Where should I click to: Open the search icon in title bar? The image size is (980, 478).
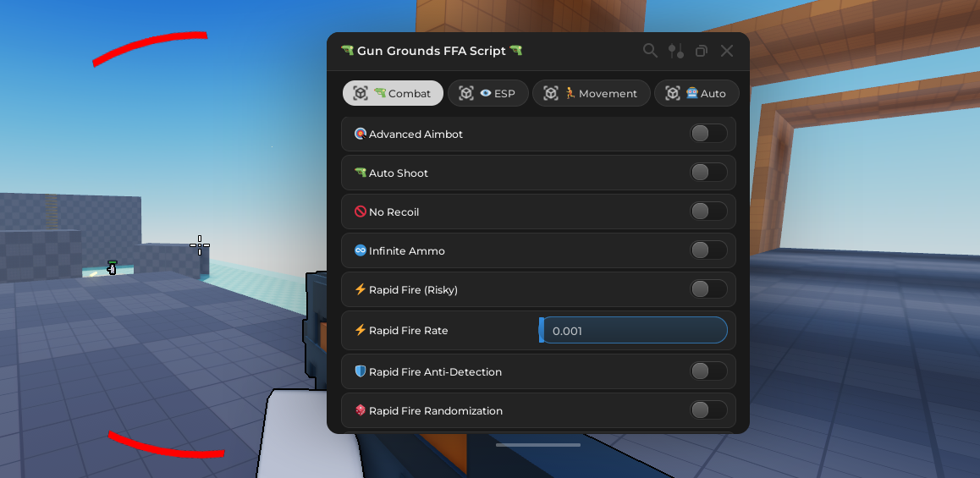650,51
